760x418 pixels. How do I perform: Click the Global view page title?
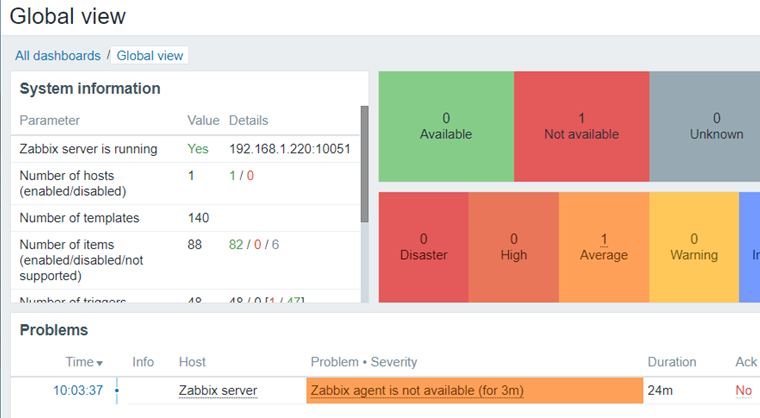pyautogui.click(x=67, y=16)
